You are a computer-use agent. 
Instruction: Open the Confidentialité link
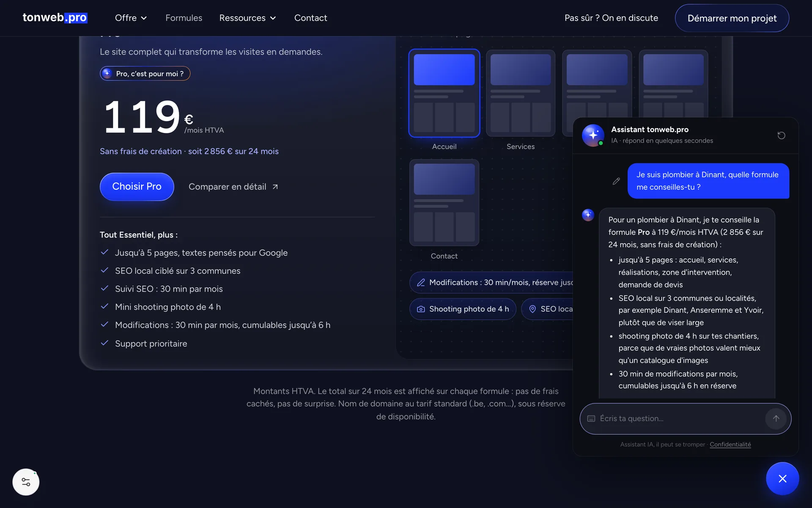730,444
